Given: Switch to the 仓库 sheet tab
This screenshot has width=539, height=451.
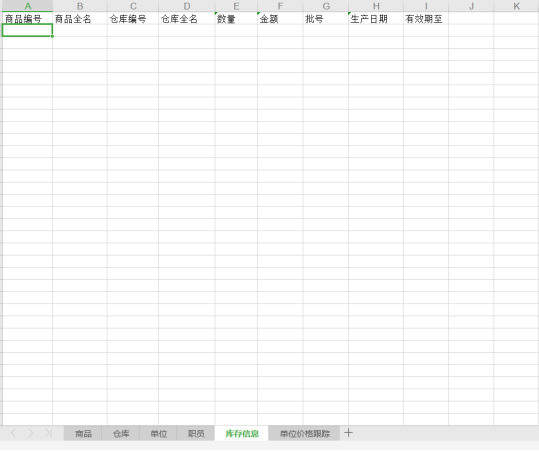Looking at the screenshot, I should pyautogui.click(x=121, y=433).
